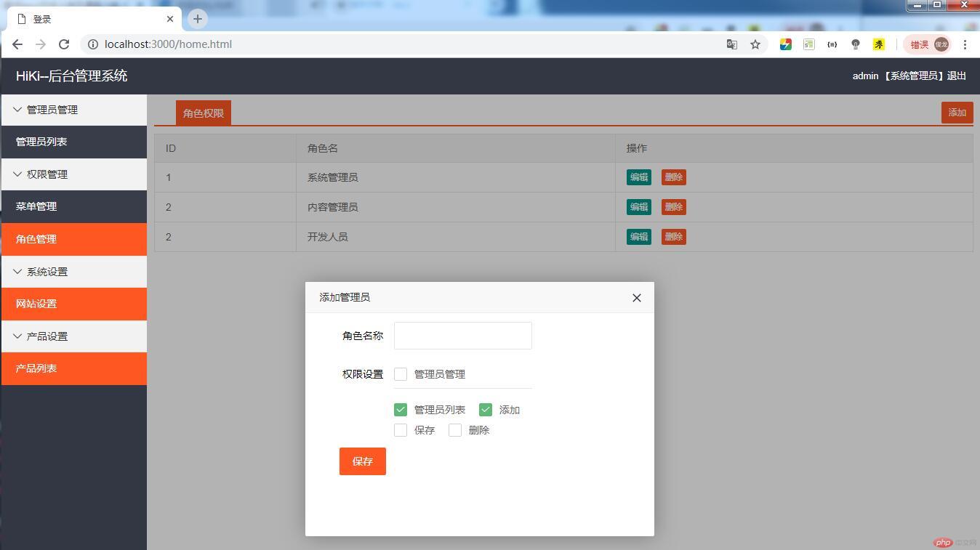Viewport: 980px width, 550px height.
Task: Select 角色管理 in the sidebar
Action: 74,239
